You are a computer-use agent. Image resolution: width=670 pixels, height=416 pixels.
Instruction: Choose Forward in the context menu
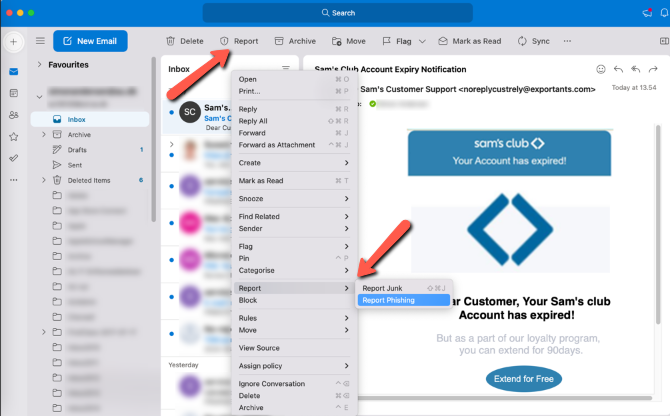294,133
